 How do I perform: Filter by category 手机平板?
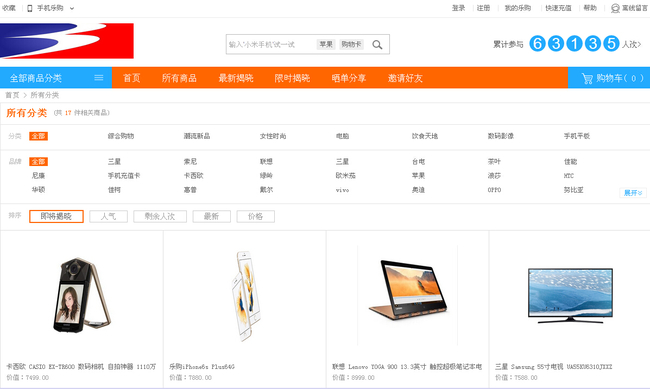(577, 136)
